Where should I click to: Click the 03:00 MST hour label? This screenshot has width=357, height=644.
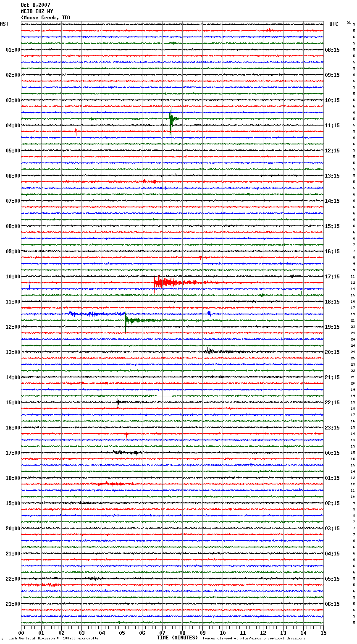coord(13,100)
